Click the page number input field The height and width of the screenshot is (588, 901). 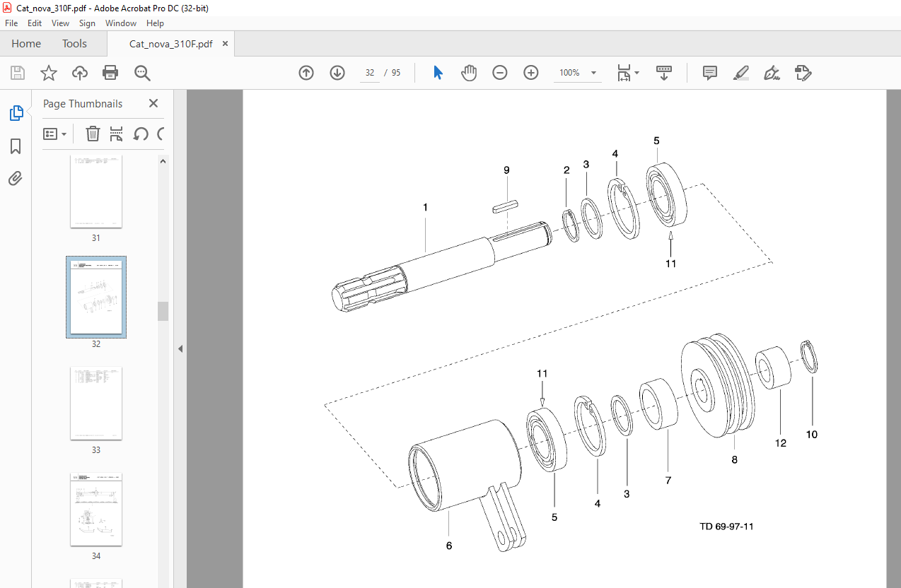369,73
